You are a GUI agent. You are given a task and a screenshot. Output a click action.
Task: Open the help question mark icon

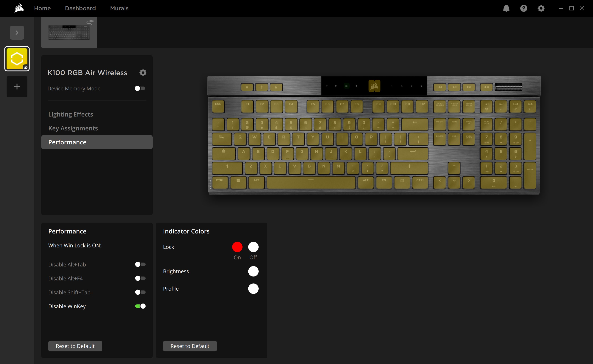click(x=523, y=9)
